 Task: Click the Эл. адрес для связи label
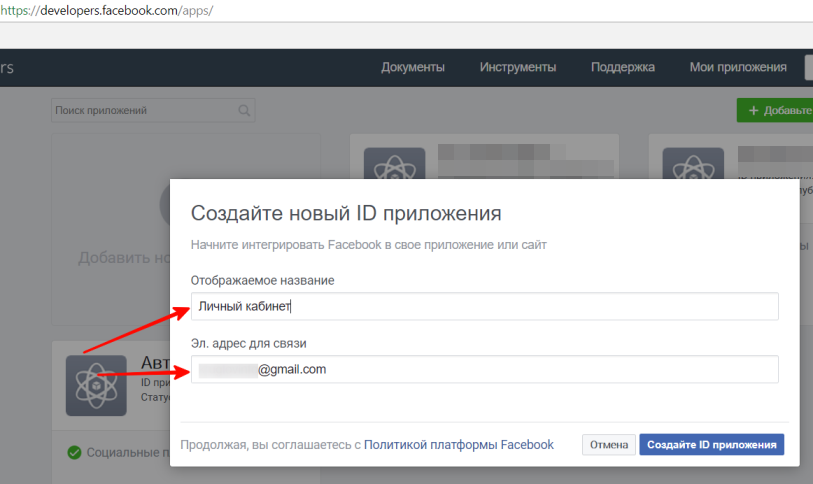click(248, 343)
